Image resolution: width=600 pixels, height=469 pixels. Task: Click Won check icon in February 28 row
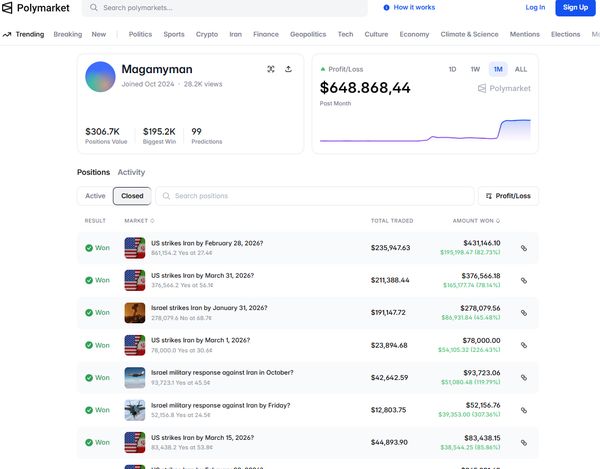tap(89, 248)
